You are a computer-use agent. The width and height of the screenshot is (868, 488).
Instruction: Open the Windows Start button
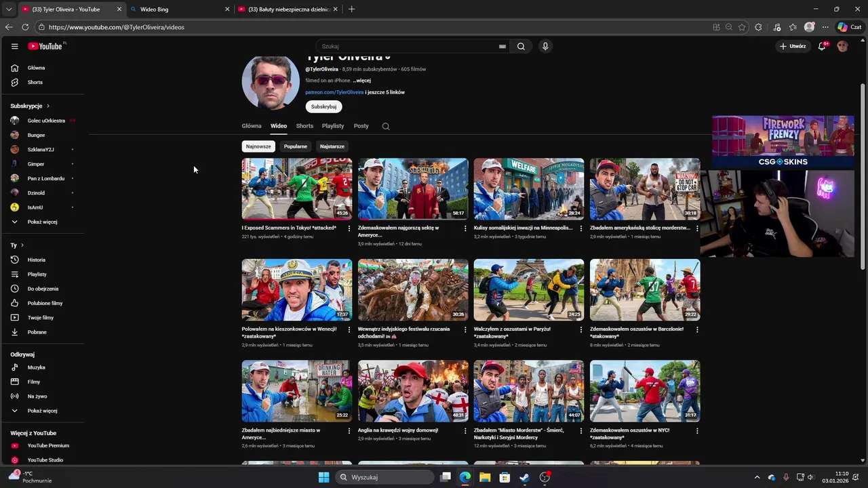click(324, 477)
